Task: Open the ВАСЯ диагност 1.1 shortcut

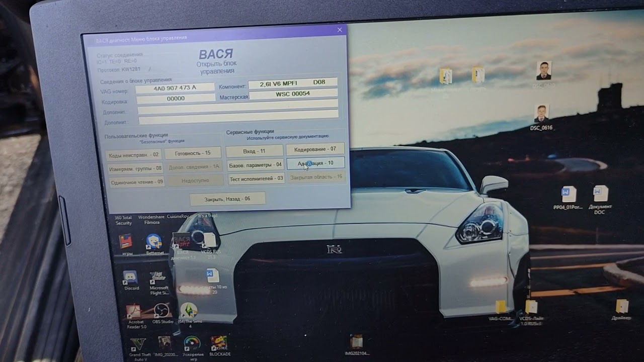Action: tap(182, 246)
